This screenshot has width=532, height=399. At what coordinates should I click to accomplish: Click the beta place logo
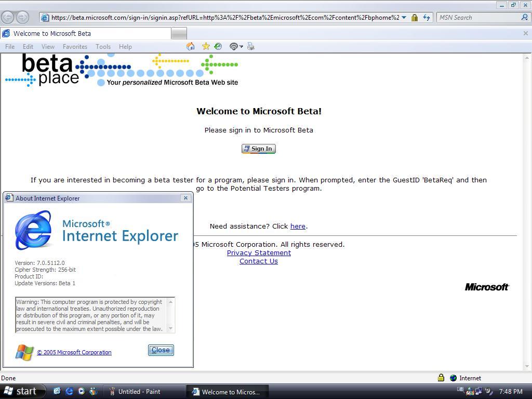122,70
